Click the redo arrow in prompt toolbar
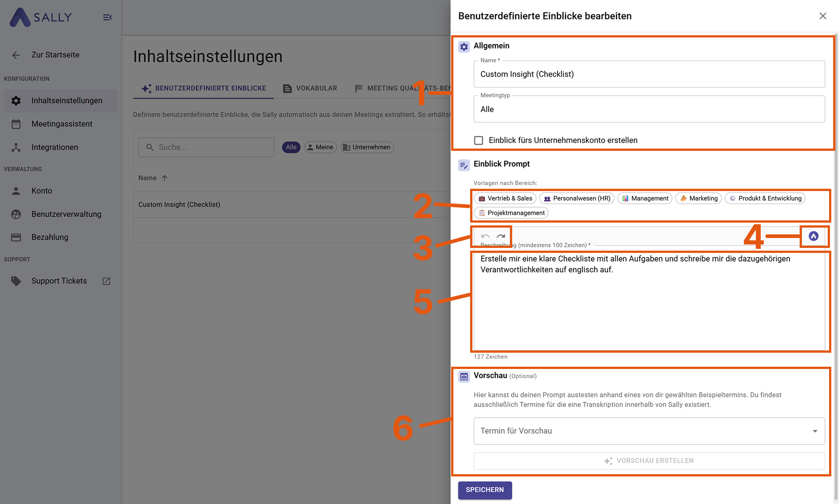Screen dimensions: 839x504 (501, 236)
